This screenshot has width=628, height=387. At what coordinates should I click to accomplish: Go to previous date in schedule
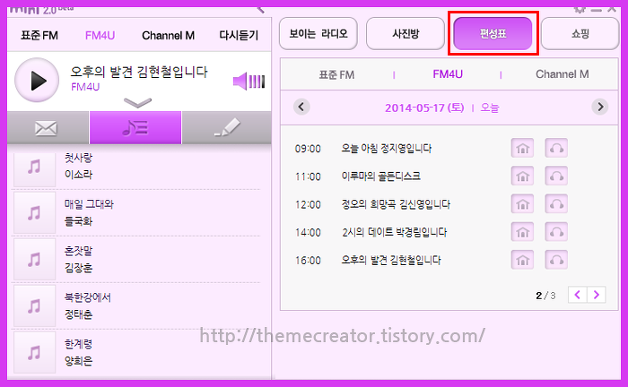[301, 107]
